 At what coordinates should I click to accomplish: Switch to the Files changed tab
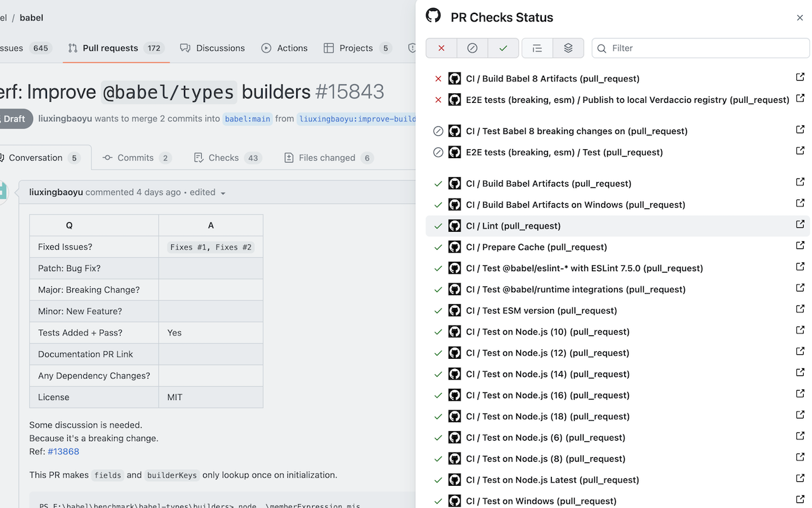coord(329,157)
